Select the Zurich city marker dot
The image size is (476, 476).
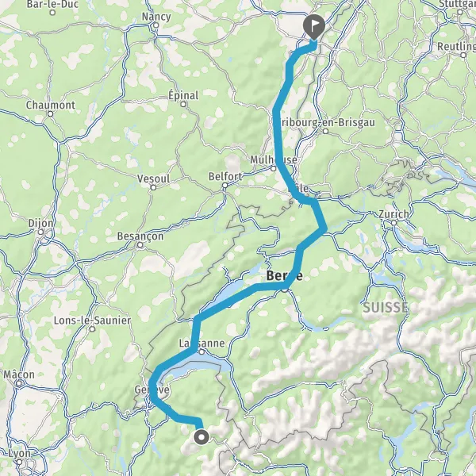tap(394, 223)
